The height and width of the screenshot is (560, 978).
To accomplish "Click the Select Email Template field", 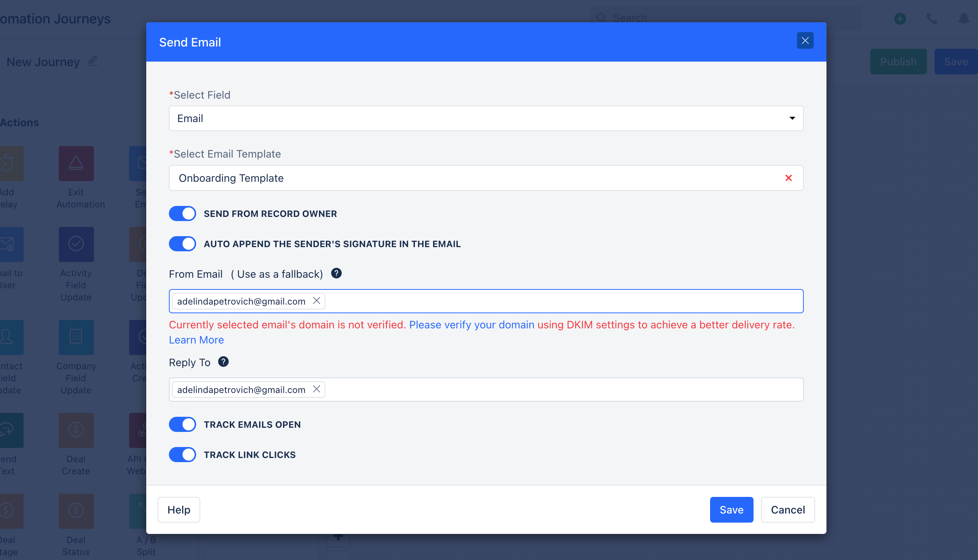I will (486, 178).
